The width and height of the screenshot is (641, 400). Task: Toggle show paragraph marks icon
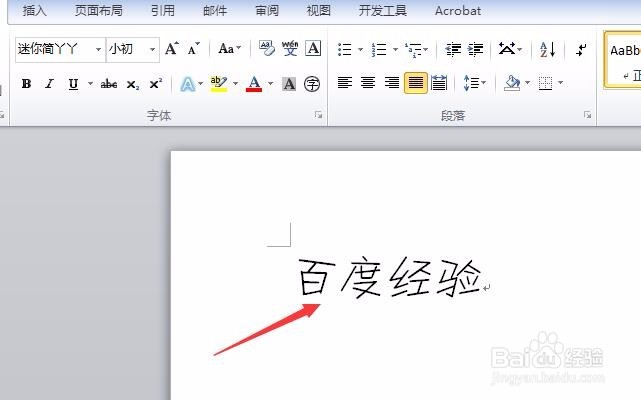pos(581,49)
